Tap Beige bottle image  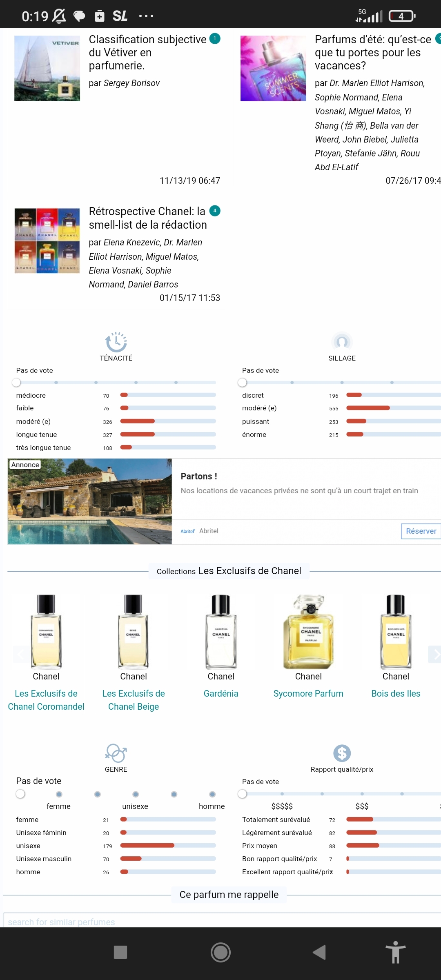click(x=134, y=631)
